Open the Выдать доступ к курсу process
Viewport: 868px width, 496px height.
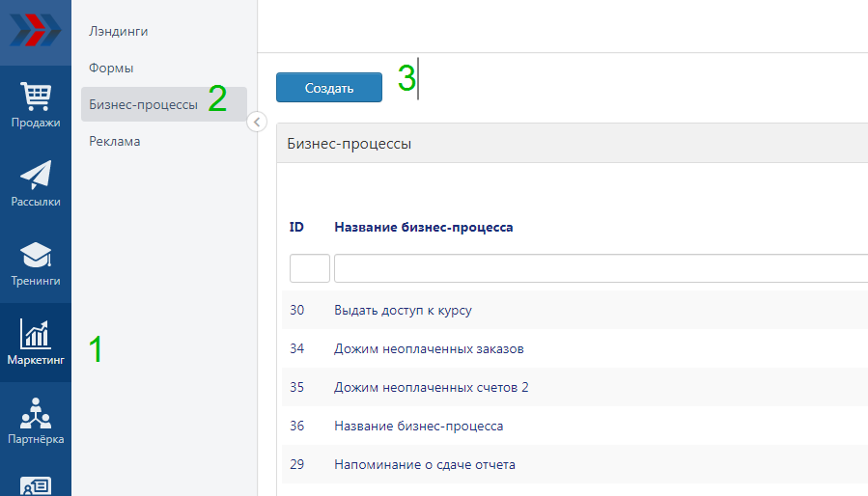point(403,310)
